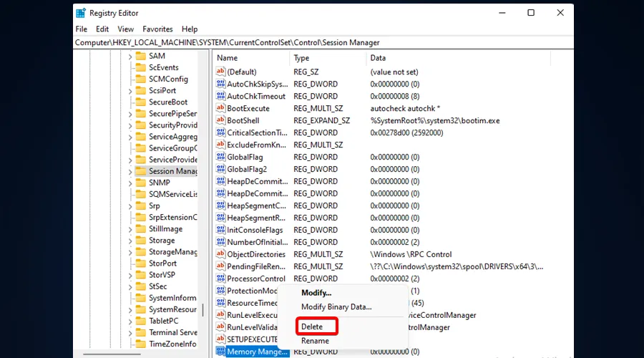Expand the StorVSP key chevron

pos(130,275)
